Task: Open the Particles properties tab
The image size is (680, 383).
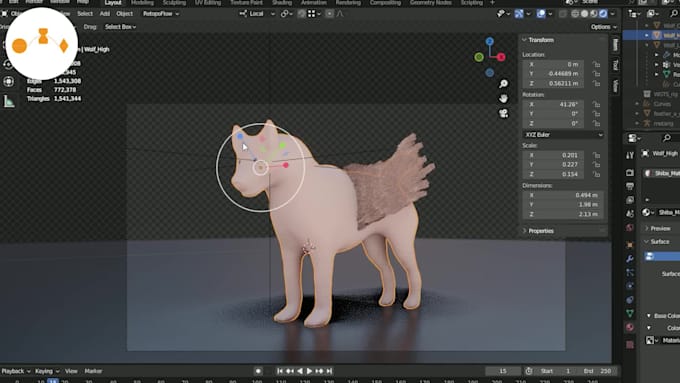Action: pos(630,272)
